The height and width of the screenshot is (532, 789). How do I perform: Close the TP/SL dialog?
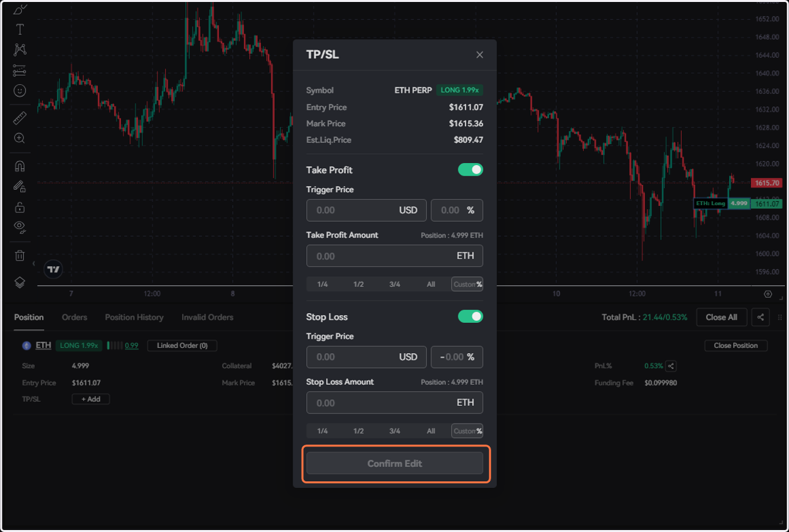click(479, 55)
